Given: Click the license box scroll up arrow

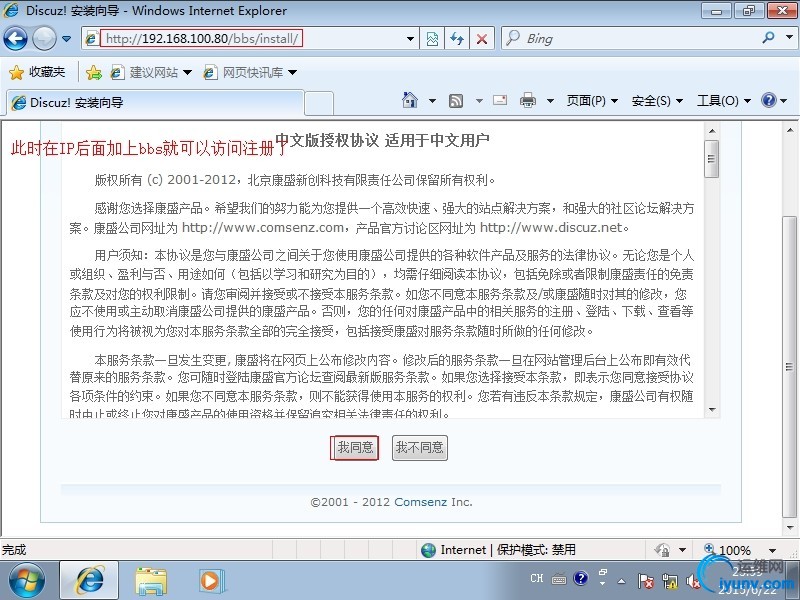Looking at the screenshot, I should point(712,131).
